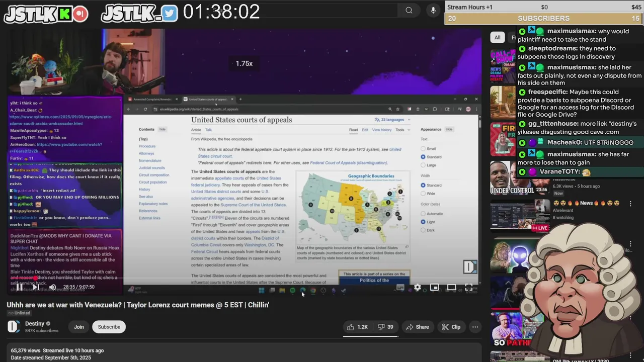Open Windows Start button in taskbar
The image size is (644, 362).
[262, 290]
